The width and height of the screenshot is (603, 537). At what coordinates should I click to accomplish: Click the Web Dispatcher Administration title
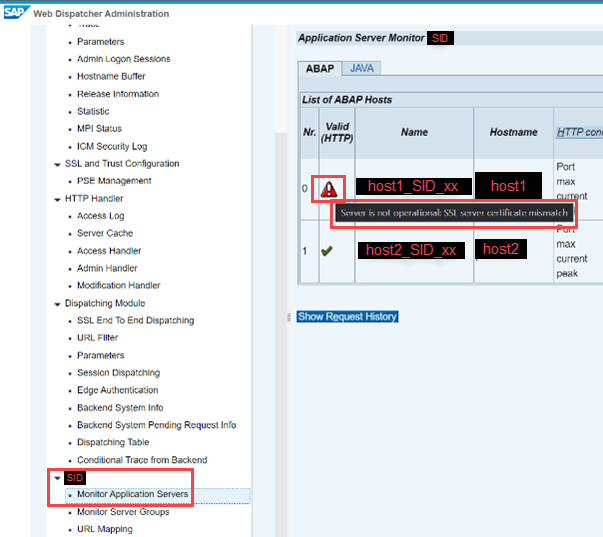[101, 14]
